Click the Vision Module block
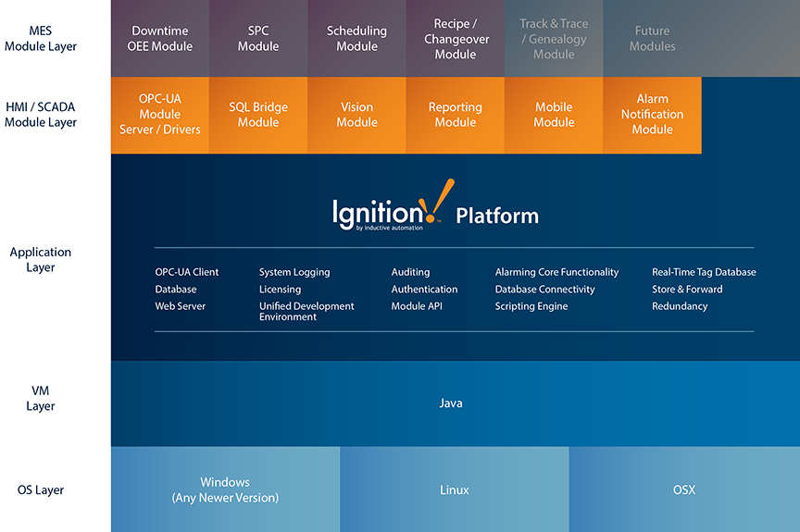 (x=356, y=115)
